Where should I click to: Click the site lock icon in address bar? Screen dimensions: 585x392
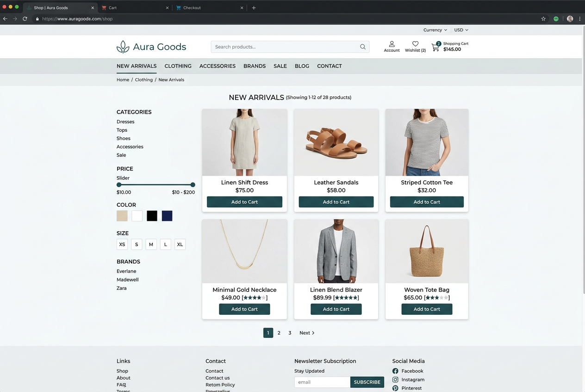pyautogui.click(x=37, y=19)
